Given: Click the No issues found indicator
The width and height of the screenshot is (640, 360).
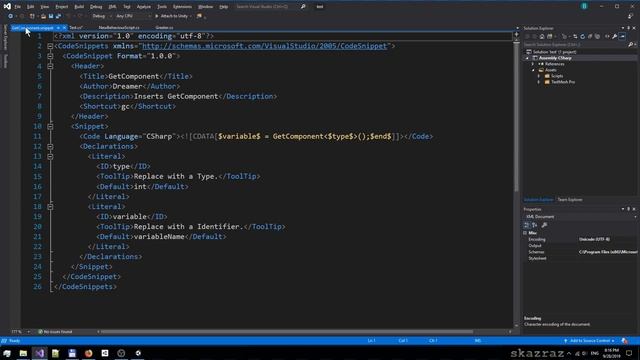Looking at the screenshot, I should tap(55, 332).
